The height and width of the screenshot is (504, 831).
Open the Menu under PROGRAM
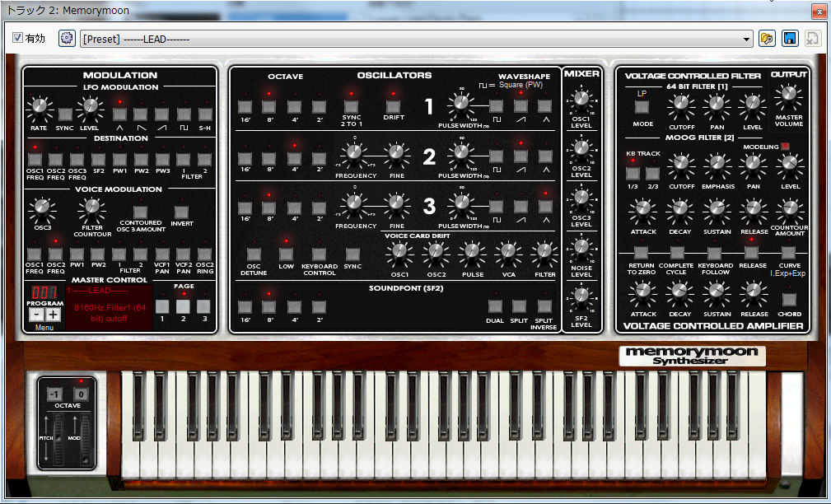click(44, 328)
